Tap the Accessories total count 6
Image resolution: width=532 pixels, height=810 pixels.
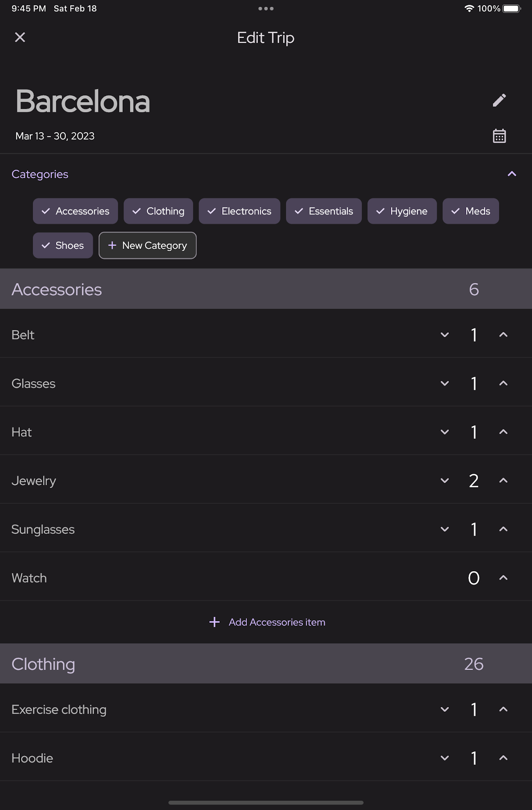(474, 289)
